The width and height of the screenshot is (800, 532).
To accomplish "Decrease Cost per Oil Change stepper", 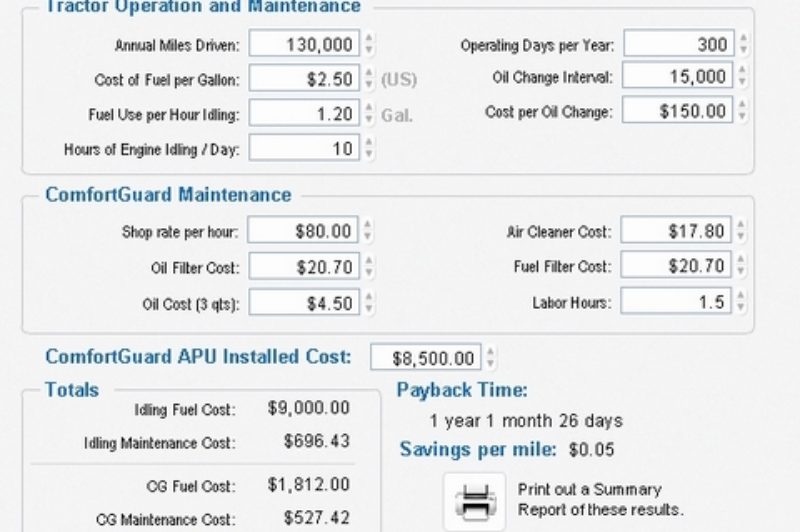I will coord(742,116).
